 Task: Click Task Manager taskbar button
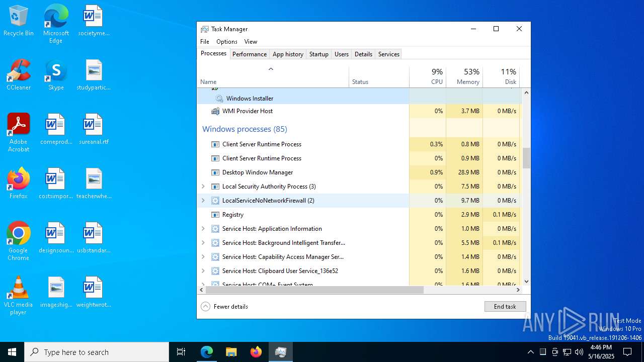click(x=281, y=352)
